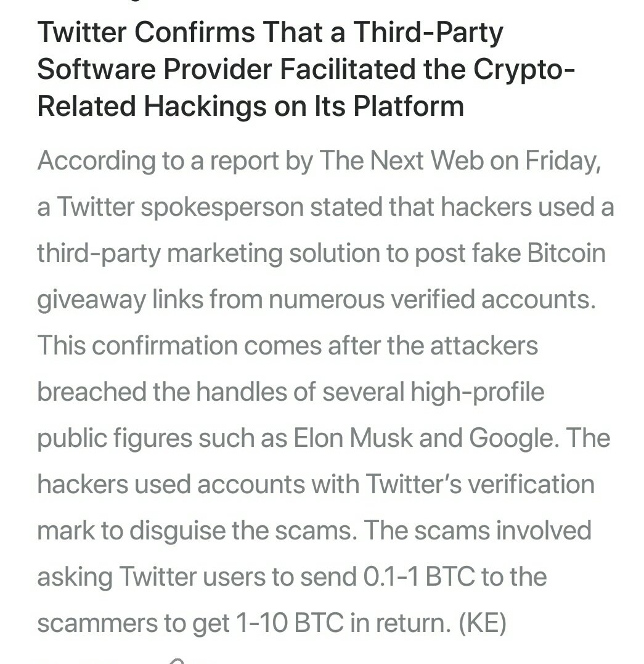
Task: Click the text 1-10 BTC
Action: pyautogui.click(x=290, y=623)
